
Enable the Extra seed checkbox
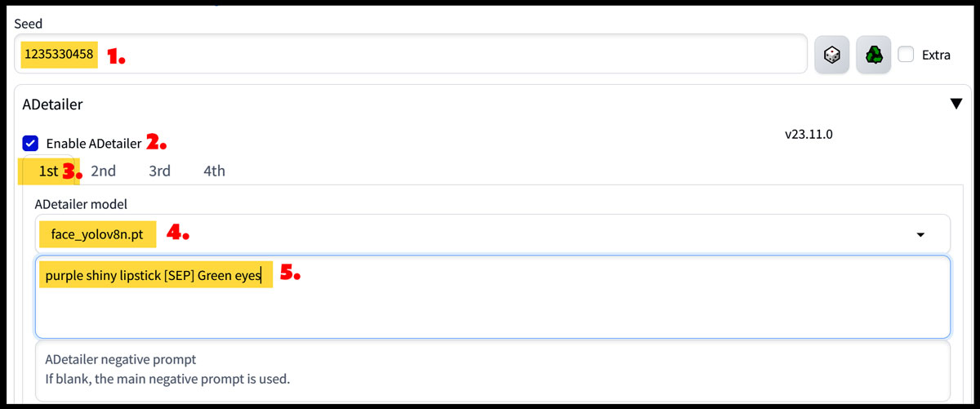coord(905,55)
